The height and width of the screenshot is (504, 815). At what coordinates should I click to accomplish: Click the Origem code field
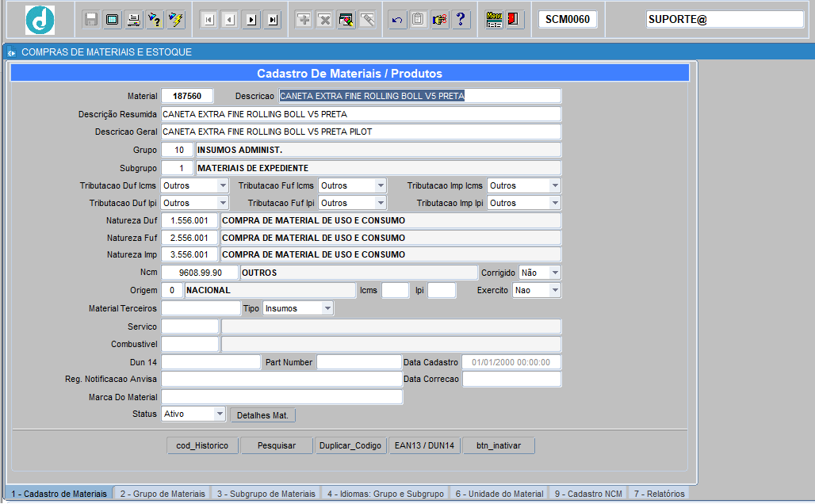click(172, 290)
